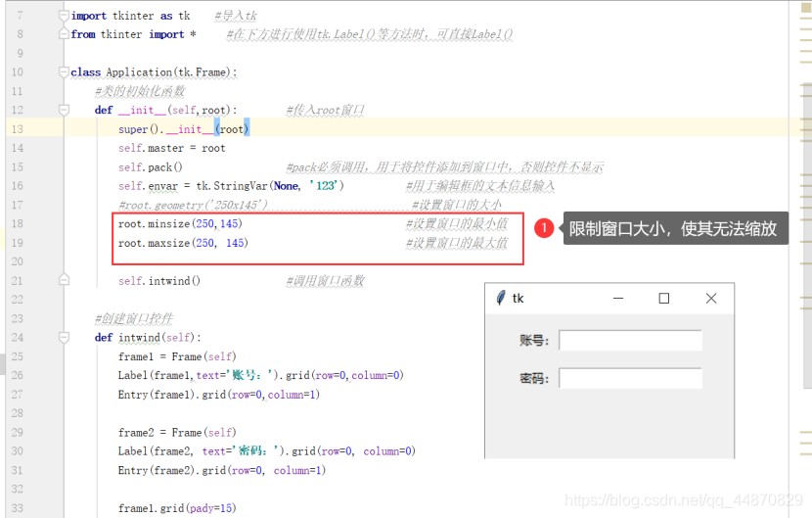Click 'self.pack()' on line 15
This screenshot has width=812, height=518.
tap(151, 167)
